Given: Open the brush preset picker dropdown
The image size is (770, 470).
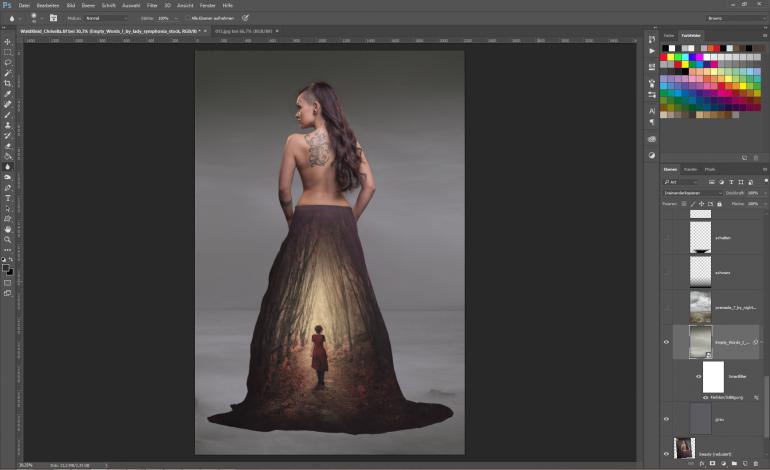Looking at the screenshot, I should coord(41,18).
